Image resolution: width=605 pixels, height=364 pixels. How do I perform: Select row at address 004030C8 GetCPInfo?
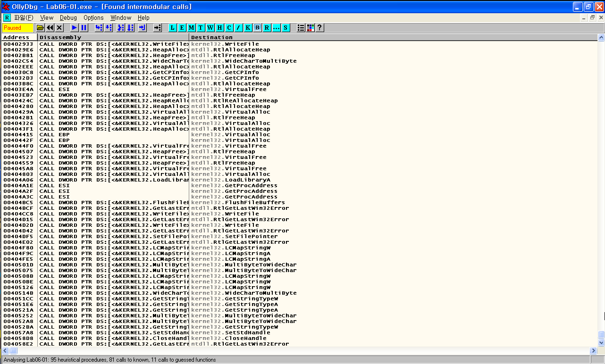tap(299, 72)
